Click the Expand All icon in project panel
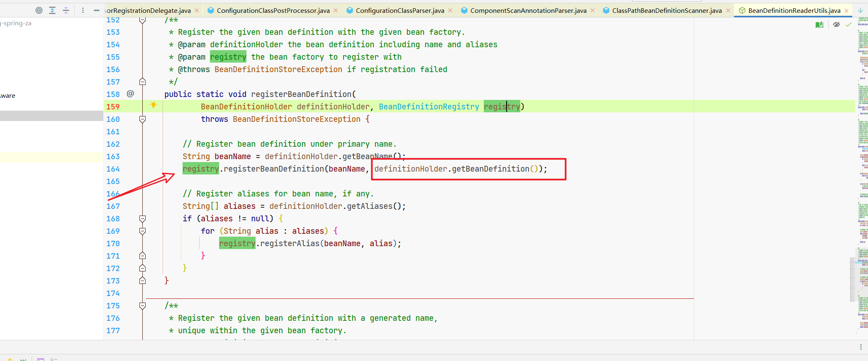 tap(52, 10)
